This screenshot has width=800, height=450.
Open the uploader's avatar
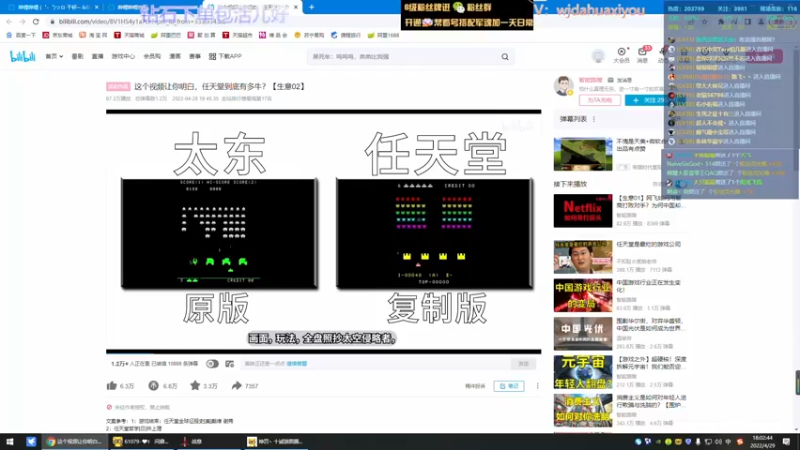click(x=563, y=86)
